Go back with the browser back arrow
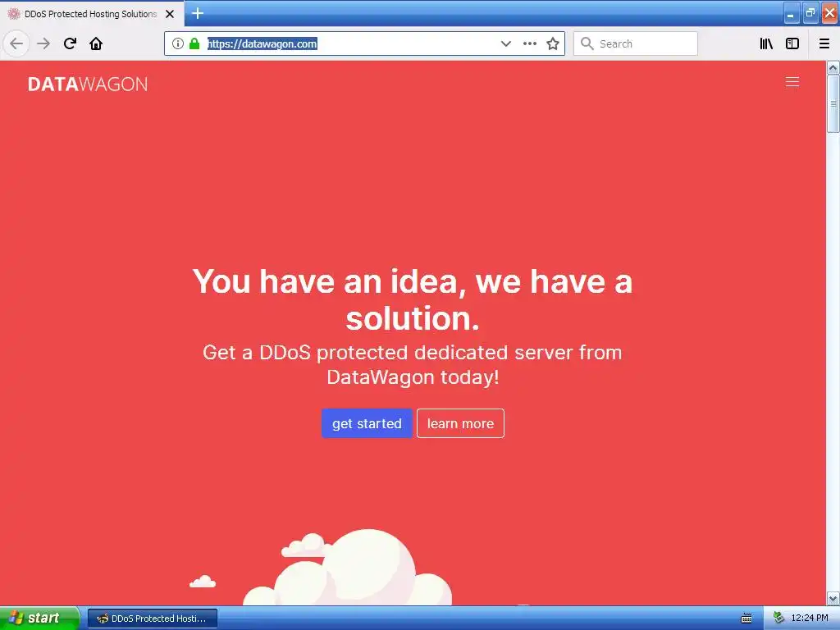 [16, 43]
